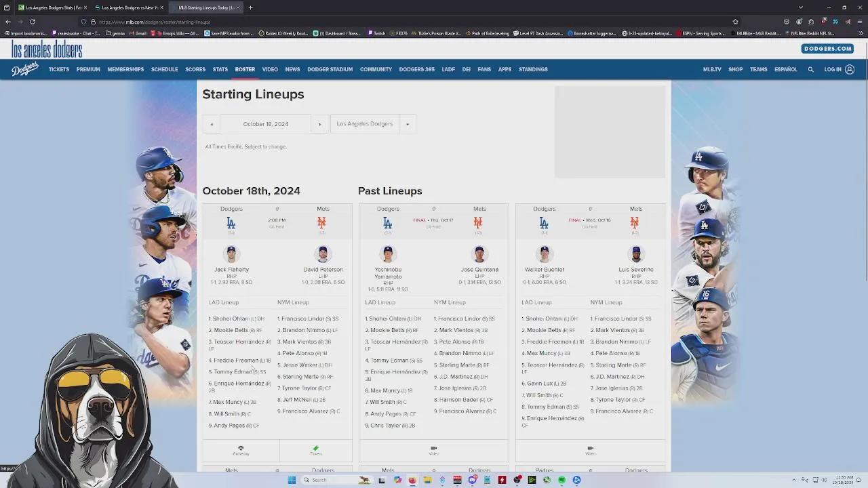
Task: Go to next date with right arrow
Action: [320, 124]
